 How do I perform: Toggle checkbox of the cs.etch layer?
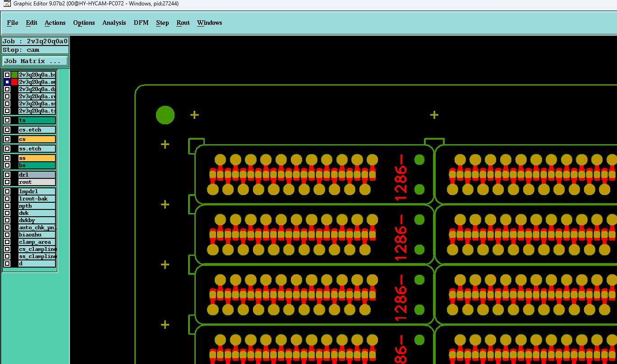click(7, 130)
